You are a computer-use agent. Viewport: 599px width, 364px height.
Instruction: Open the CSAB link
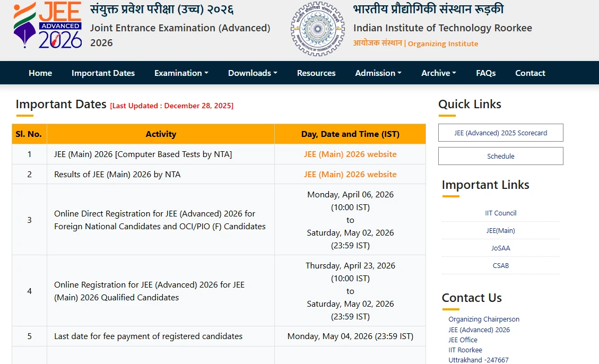[500, 265]
